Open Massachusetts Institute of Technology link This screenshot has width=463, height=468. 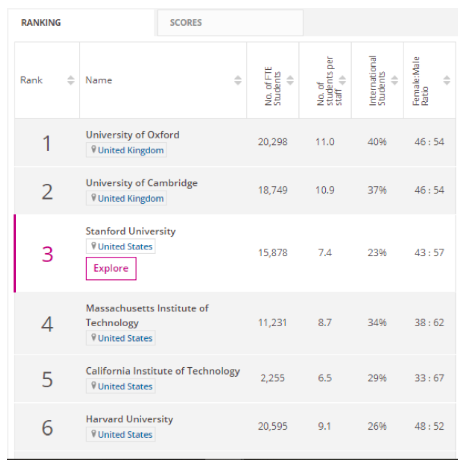147,315
